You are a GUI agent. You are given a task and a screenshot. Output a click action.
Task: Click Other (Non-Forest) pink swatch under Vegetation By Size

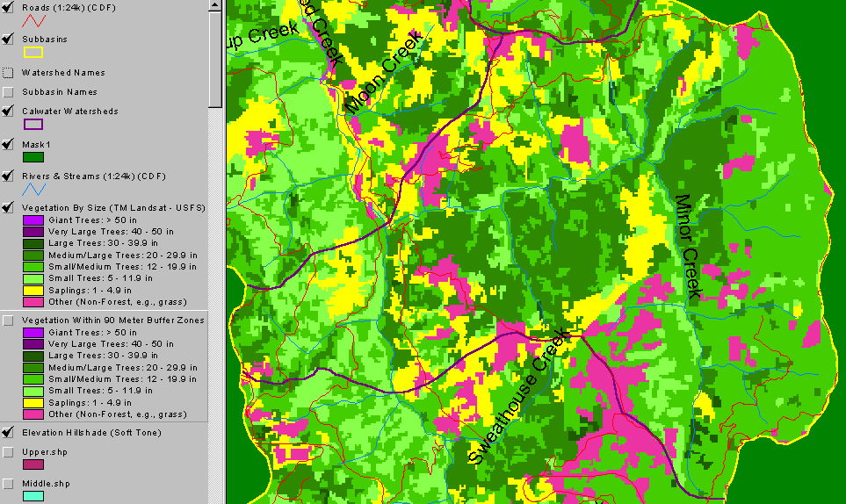click(x=33, y=302)
